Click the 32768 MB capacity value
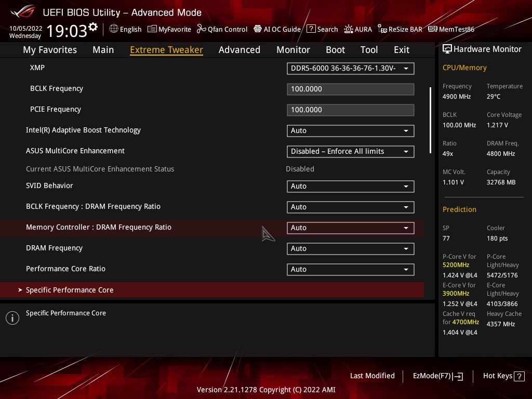Screen dimensions: 532x399 [x=501, y=182]
